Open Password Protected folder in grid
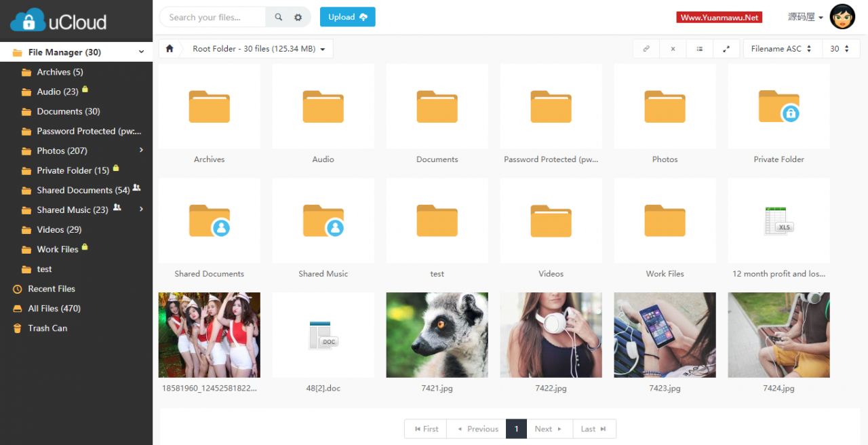868x445 pixels. click(551, 107)
